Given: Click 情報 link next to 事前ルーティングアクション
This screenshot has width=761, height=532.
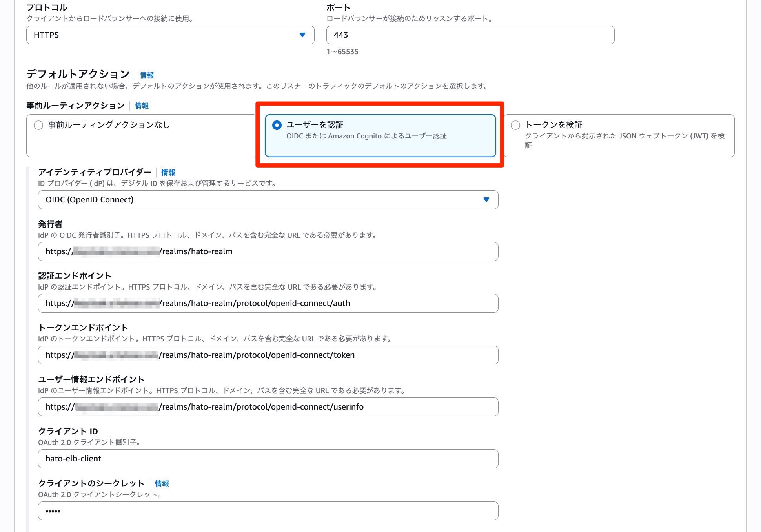Looking at the screenshot, I should point(141,106).
